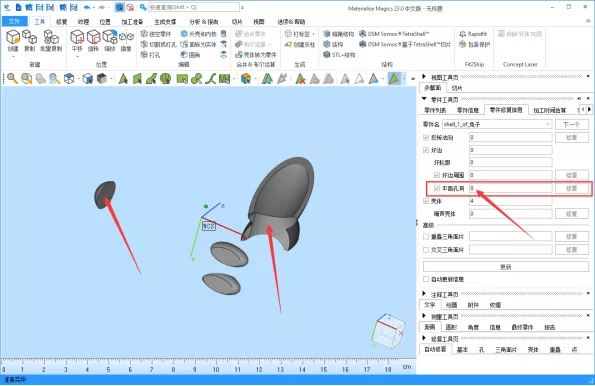The width and height of the screenshot is (595, 386).
Task: Click 修复 button for 坏边周围 row
Action: click(571, 175)
